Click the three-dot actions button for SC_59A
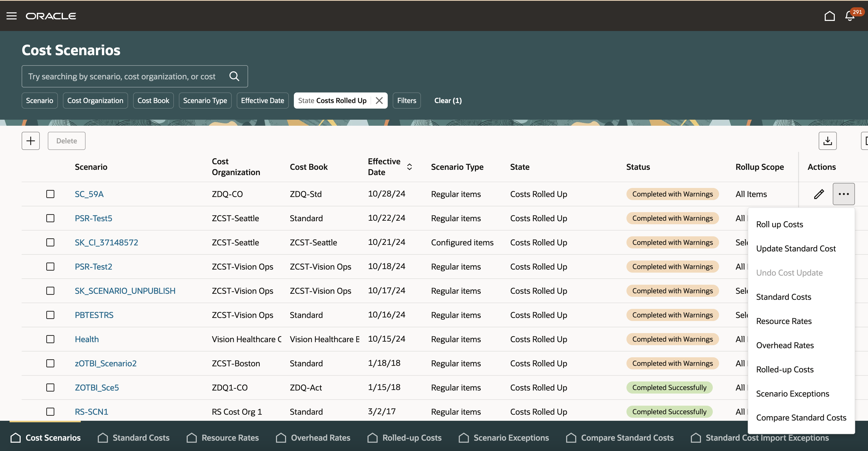The width and height of the screenshot is (868, 451). click(843, 194)
